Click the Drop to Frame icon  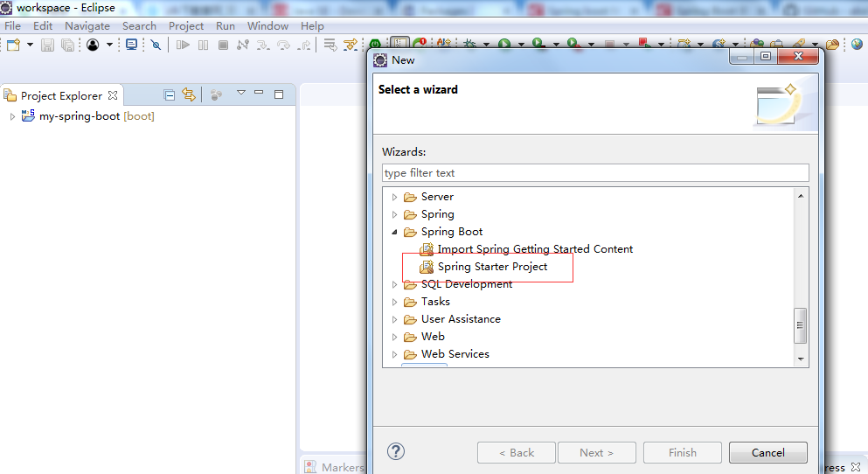[330, 45]
